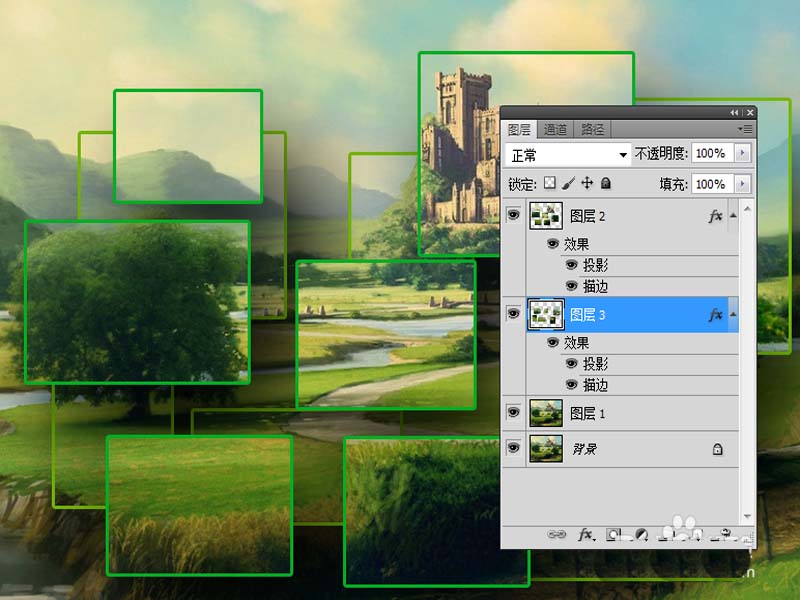Toggle 效果 visibility under 图层 3
The image size is (800, 600).
(553, 342)
